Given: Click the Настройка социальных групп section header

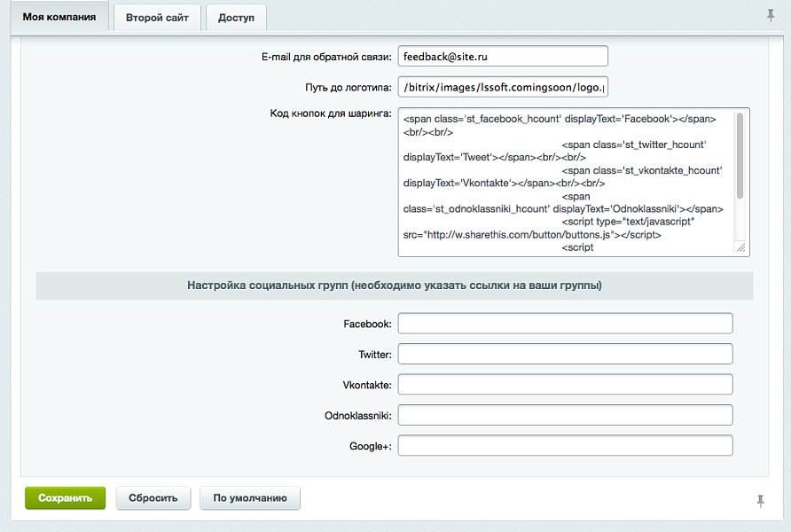Looking at the screenshot, I should click(x=395, y=286).
